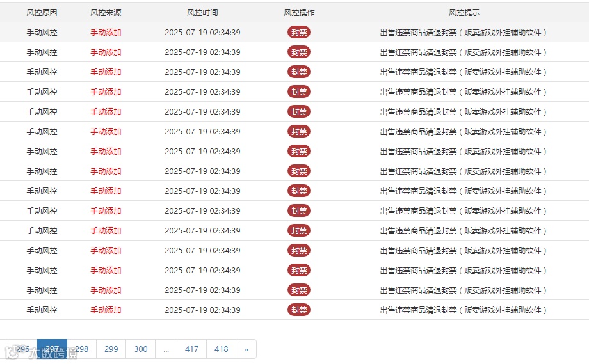Click the next page » arrow

(x=246, y=349)
